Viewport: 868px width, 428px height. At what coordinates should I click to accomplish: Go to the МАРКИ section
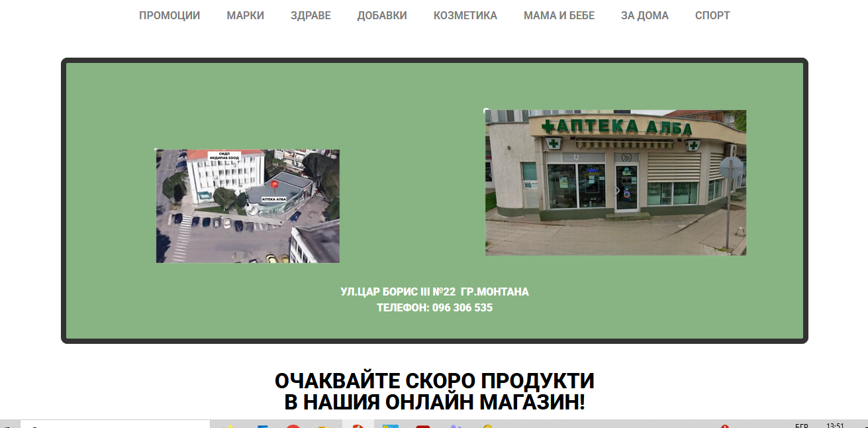(245, 15)
